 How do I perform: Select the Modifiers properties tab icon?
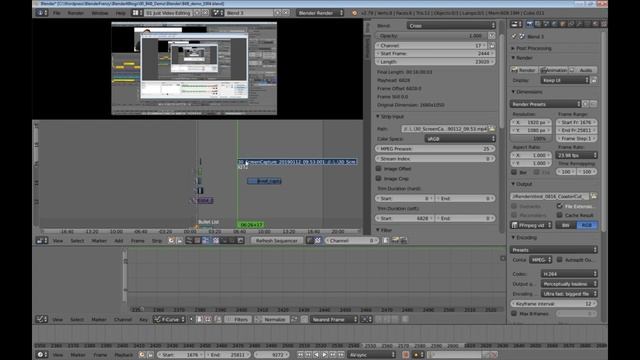[580, 24]
